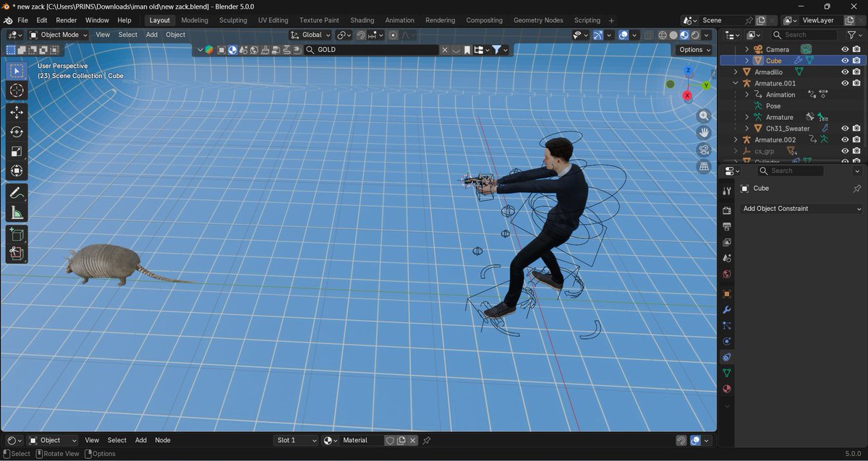This screenshot has height=461, width=868.
Task: Click the Zoom view gizmo icon
Action: tap(704, 116)
